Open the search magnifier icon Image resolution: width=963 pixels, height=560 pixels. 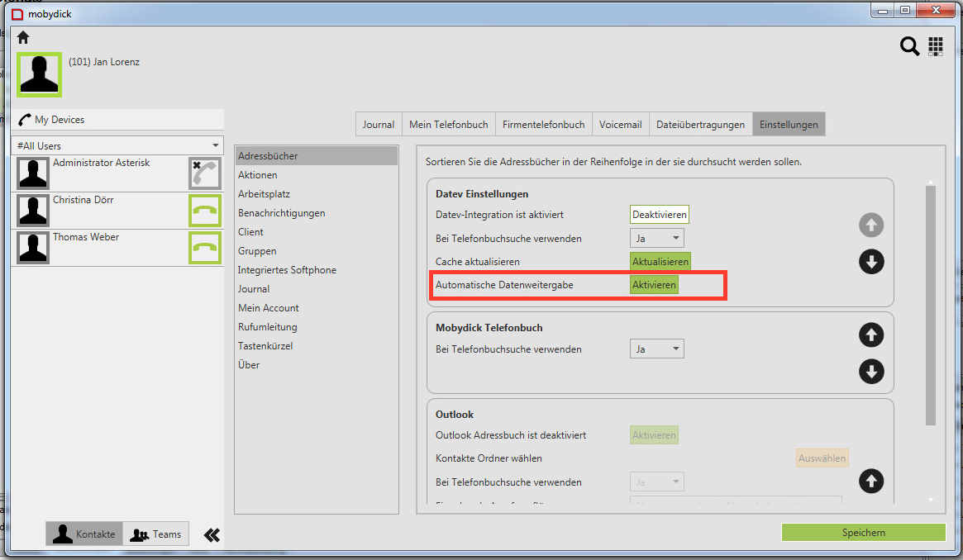click(x=909, y=46)
